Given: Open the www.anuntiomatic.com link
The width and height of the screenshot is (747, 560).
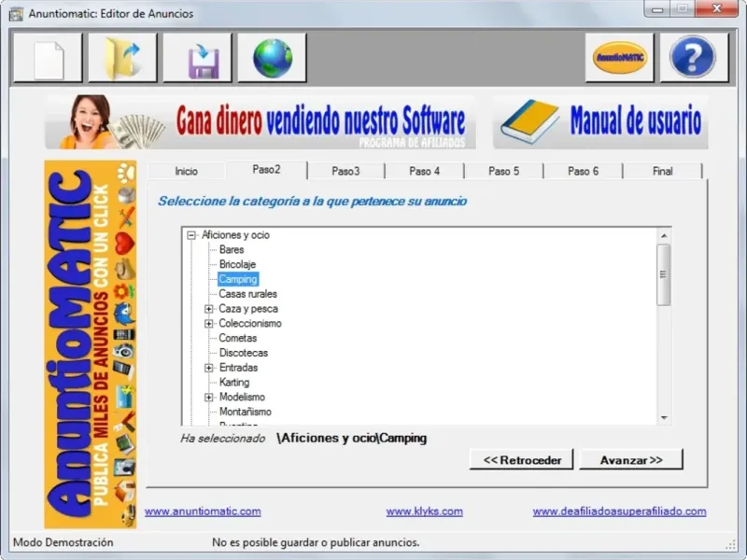Looking at the screenshot, I should pyautogui.click(x=203, y=511).
